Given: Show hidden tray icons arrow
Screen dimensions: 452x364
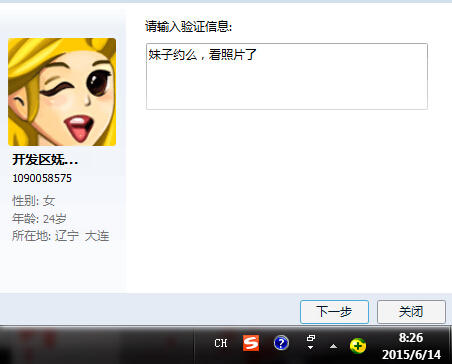Looking at the screenshot, I should coord(333,346).
